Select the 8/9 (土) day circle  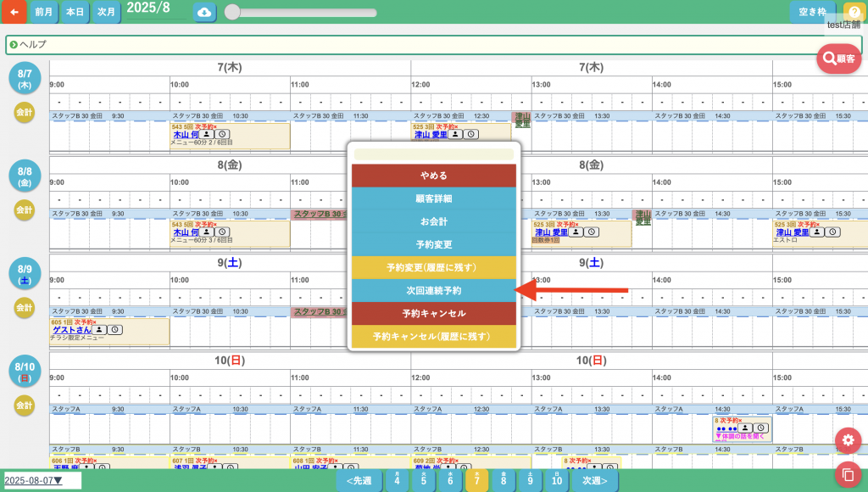pyautogui.click(x=25, y=273)
